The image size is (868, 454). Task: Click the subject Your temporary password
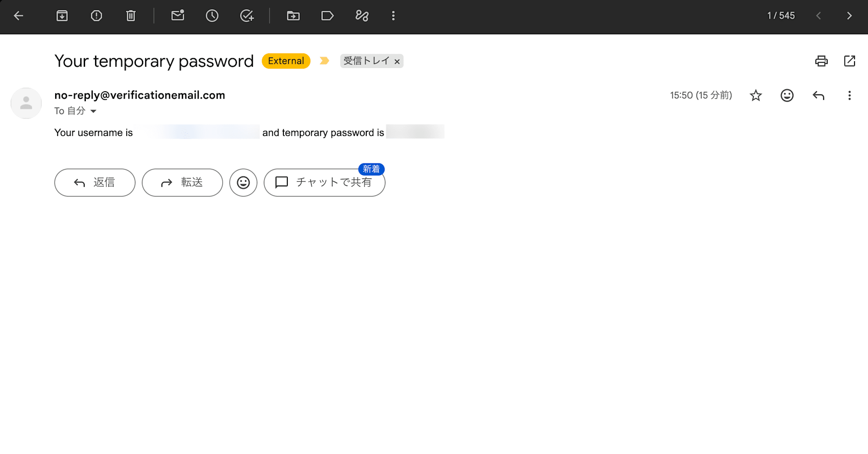tap(154, 61)
